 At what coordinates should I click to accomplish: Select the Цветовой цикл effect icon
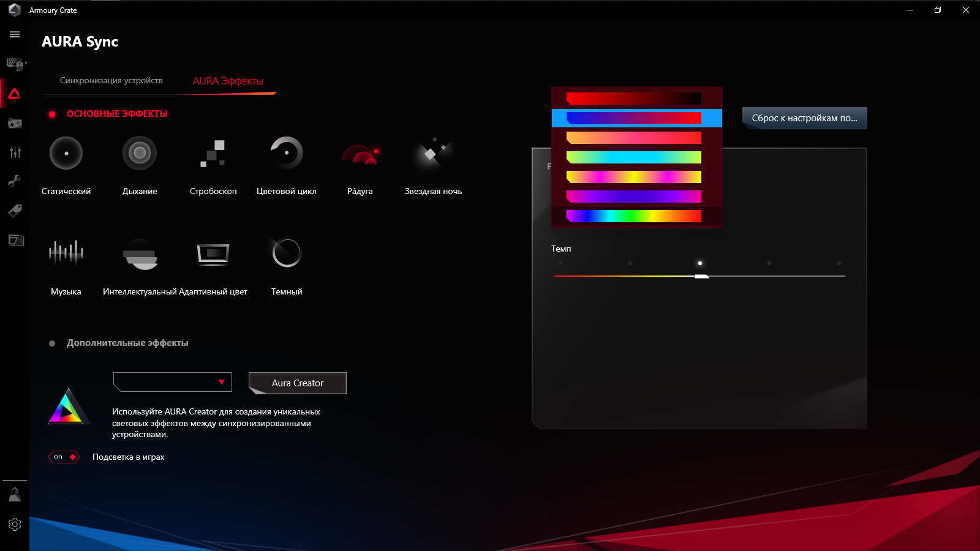(287, 153)
